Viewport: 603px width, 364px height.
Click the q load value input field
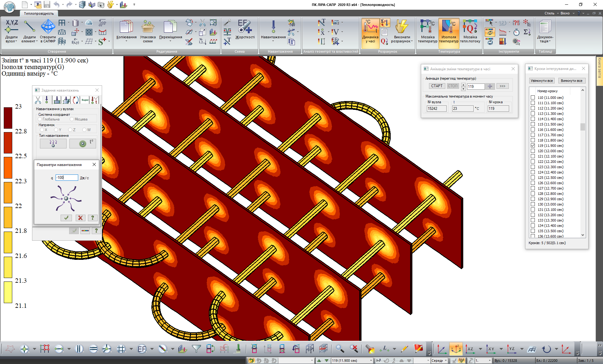click(x=67, y=178)
